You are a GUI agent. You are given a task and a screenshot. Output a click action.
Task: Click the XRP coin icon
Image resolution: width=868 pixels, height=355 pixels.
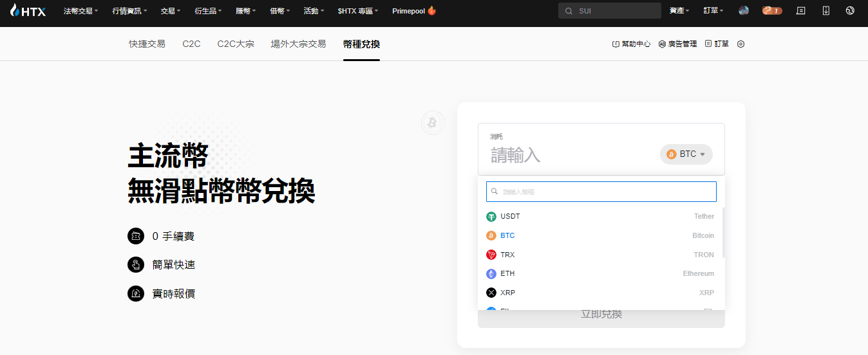coord(491,293)
